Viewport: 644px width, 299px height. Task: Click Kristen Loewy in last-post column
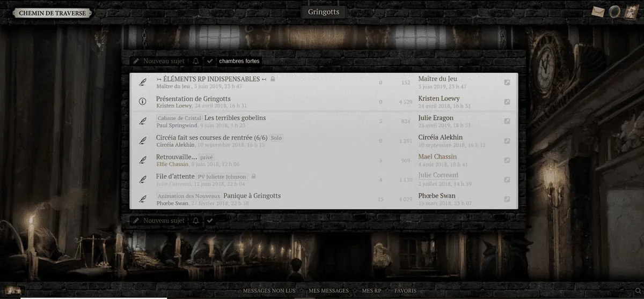pyautogui.click(x=439, y=99)
